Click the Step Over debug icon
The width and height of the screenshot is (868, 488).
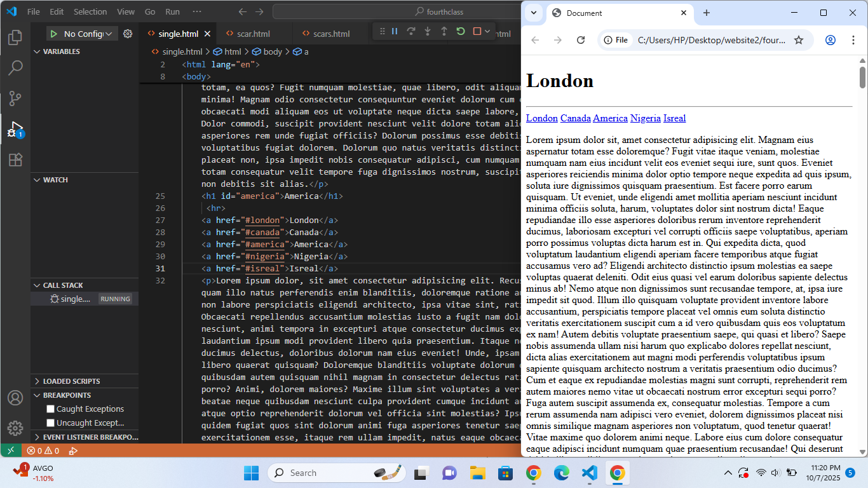[x=411, y=30]
